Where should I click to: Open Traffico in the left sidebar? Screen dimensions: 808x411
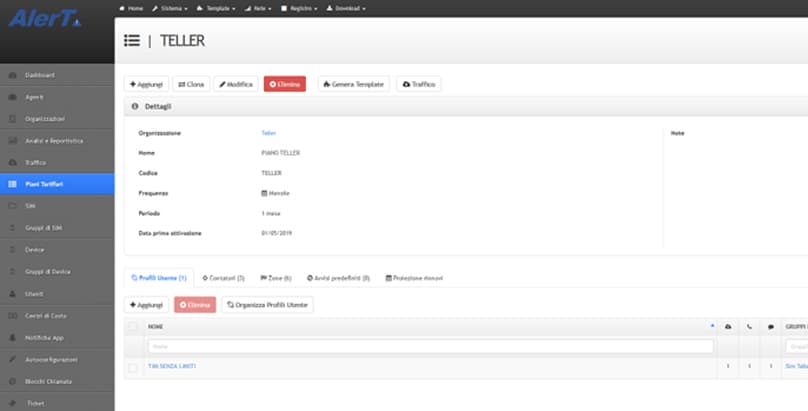click(x=57, y=162)
